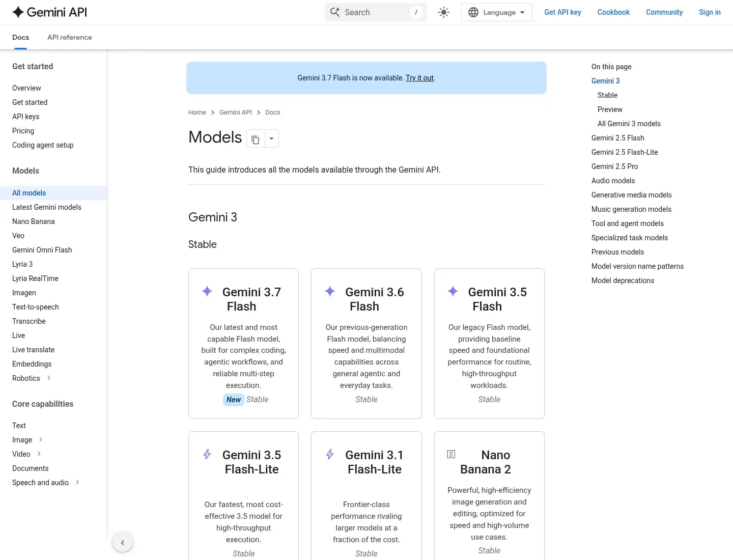Open the Community link
The width and height of the screenshot is (733, 560).
[x=664, y=12]
